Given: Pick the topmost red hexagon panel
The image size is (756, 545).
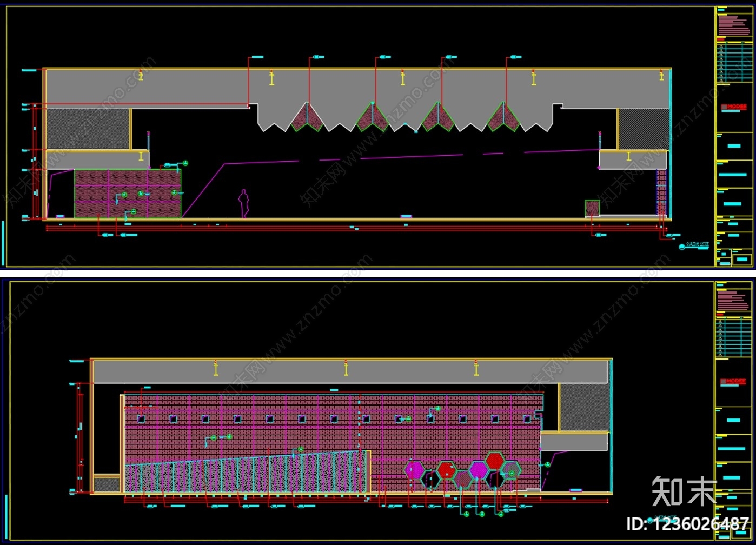Looking at the screenshot, I should pos(495,461).
